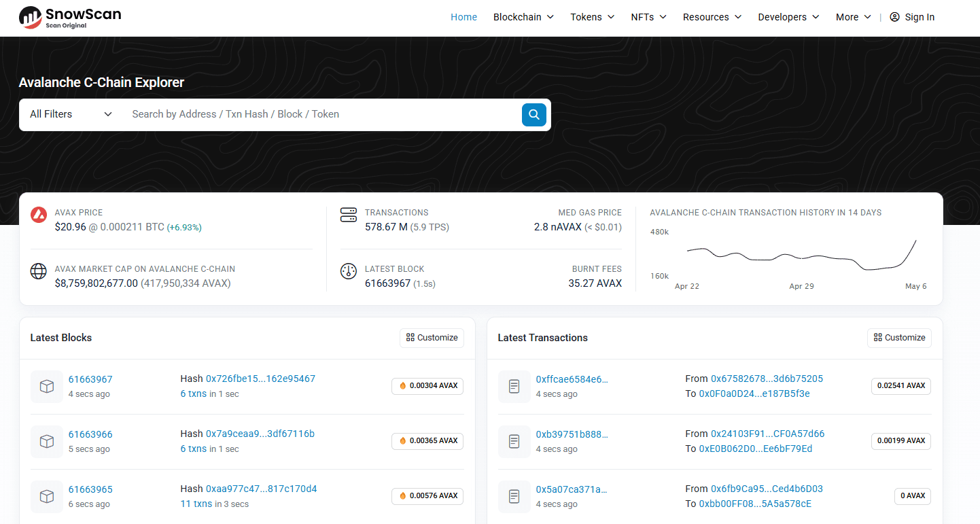Click the red AVAX price logo icon

tap(39, 215)
